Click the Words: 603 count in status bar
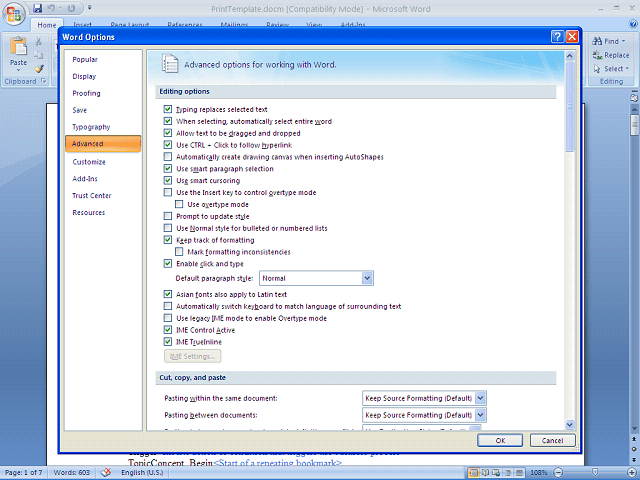Screen dimensions: 640x480 coord(72,473)
